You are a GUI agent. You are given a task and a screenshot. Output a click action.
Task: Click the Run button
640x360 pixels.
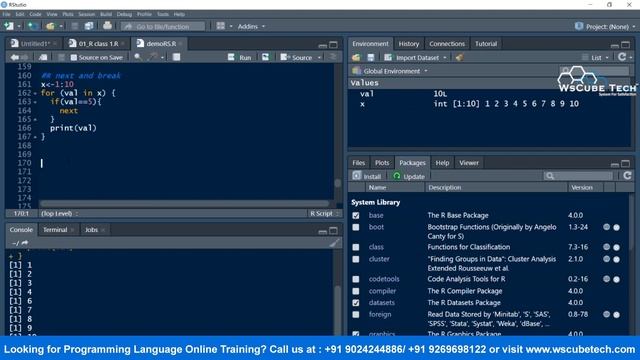[x=240, y=58]
